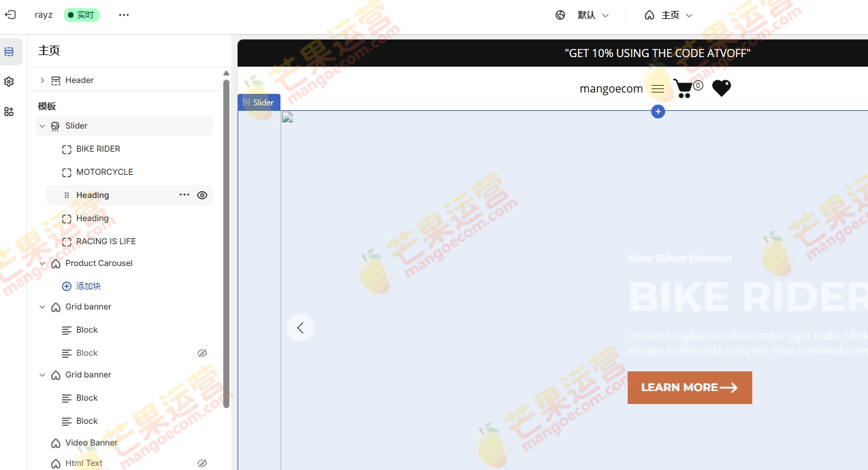The width and height of the screenshot is (868, 470).
Task: Click the drag handle on selected Heading
Action: pyautogui.click(x=67, y=195)
